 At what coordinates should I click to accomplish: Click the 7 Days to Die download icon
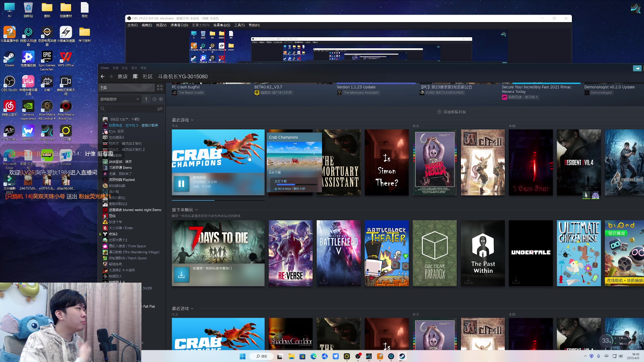click(x=181, y=275)
